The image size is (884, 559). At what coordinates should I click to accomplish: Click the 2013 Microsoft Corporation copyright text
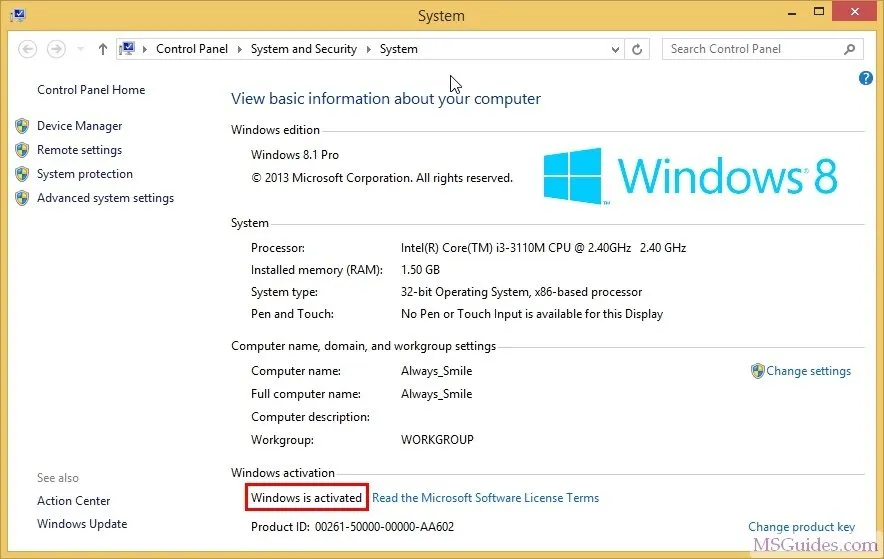[382, 178]
